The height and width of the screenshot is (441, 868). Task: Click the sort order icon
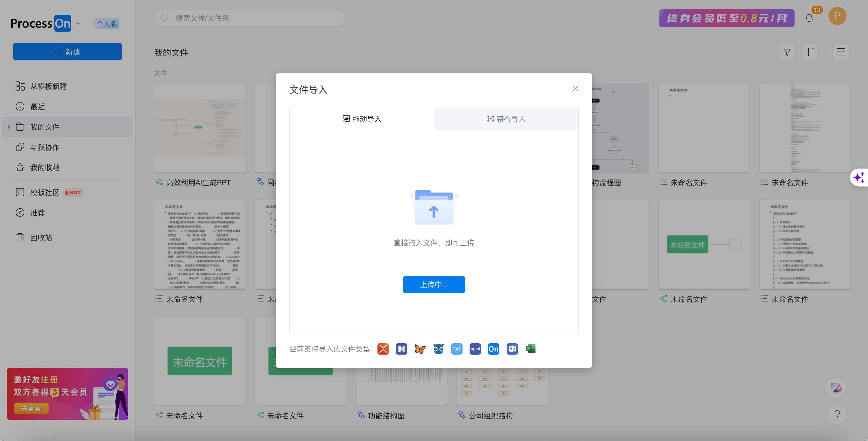pyautogui.click(x=810, y=52)
